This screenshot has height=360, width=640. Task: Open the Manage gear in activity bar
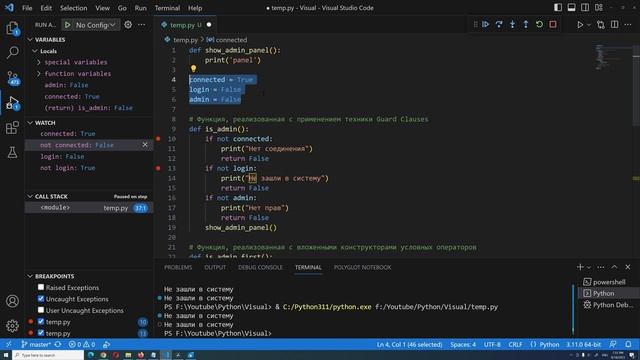click(12, 326)
